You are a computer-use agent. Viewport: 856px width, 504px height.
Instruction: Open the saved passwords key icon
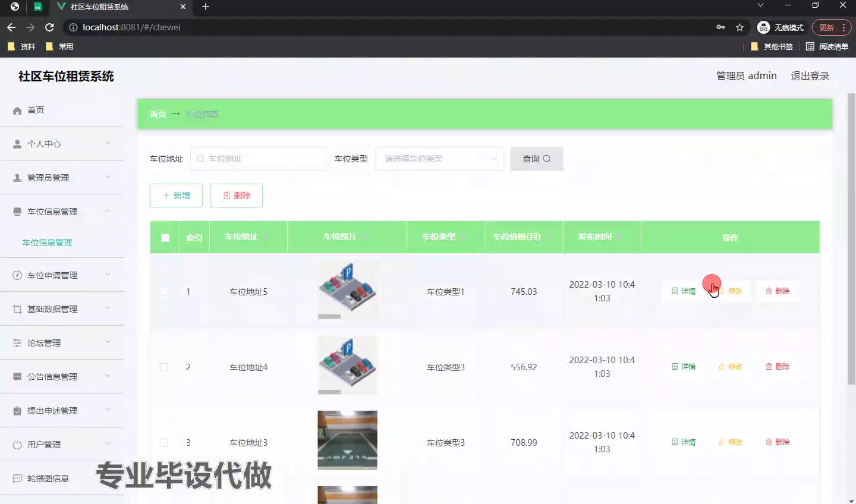pos(720,27)
